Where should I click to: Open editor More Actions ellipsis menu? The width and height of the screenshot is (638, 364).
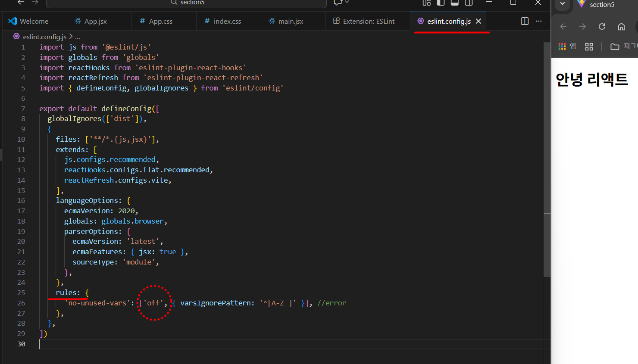pyautogui.click(x=539, y=21)
